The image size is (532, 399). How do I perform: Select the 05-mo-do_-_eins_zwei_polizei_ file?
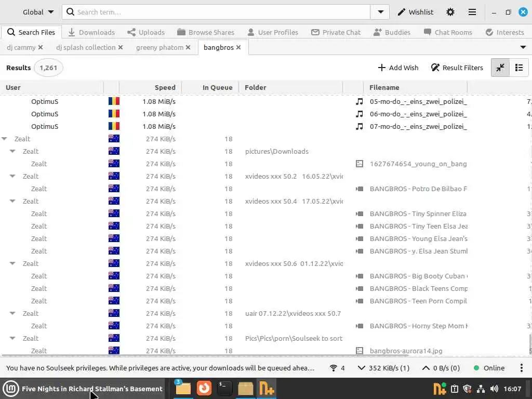click(x=418, y=101)
